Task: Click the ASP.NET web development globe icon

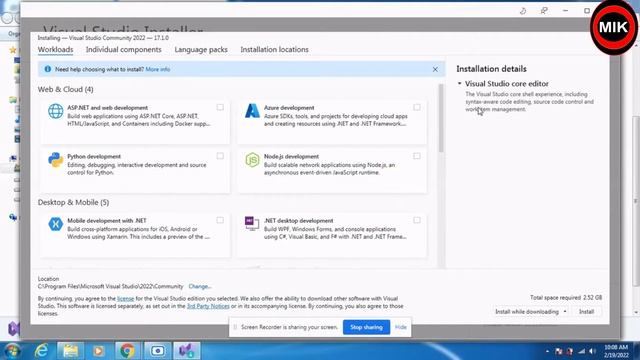Action: [56, 111]
